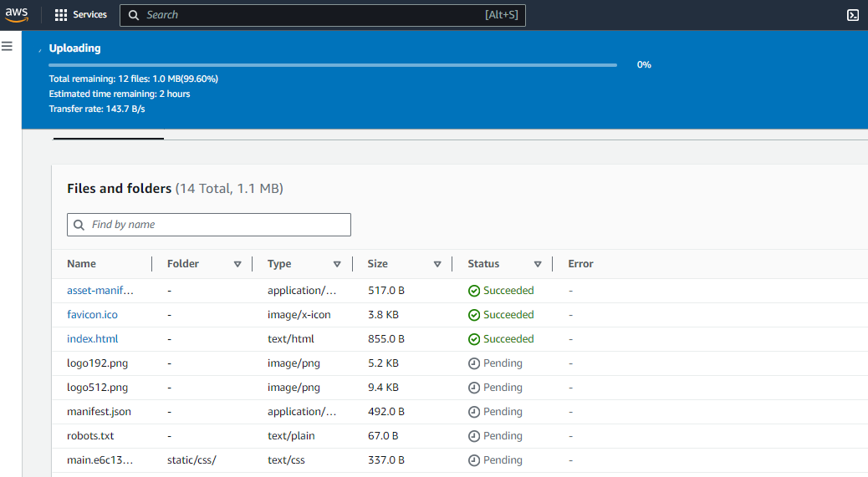Click the Succeeded checkmark icon for favicon.ico
This screenshot has width=868, height=477.
[474, 315]
